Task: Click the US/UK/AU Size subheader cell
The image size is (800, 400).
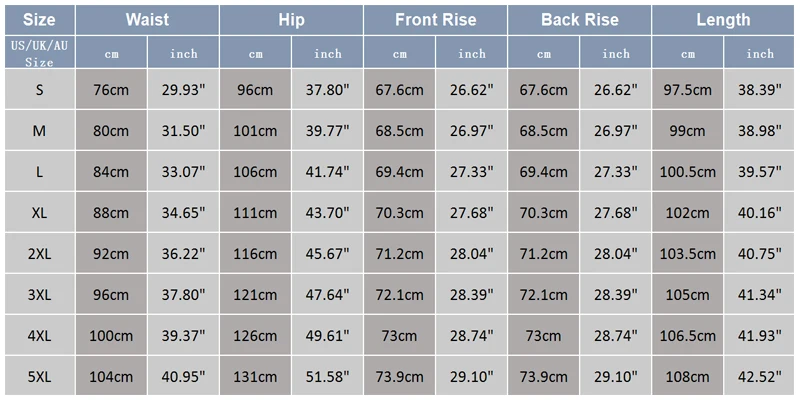Action: coord(40,52)
